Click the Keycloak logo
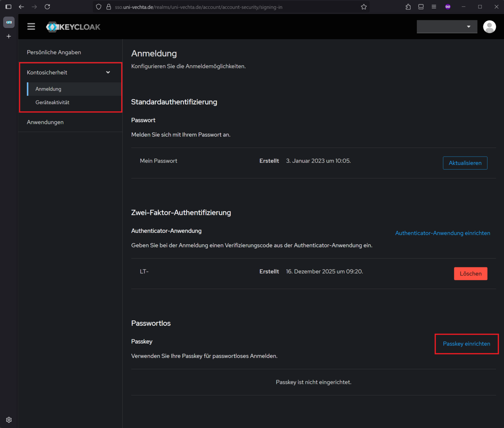This screenshot has width=504, height=428. point(73,27)
